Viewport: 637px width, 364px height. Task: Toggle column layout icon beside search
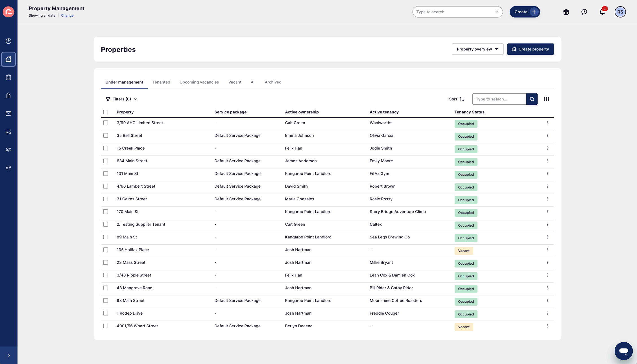[547, 99]
